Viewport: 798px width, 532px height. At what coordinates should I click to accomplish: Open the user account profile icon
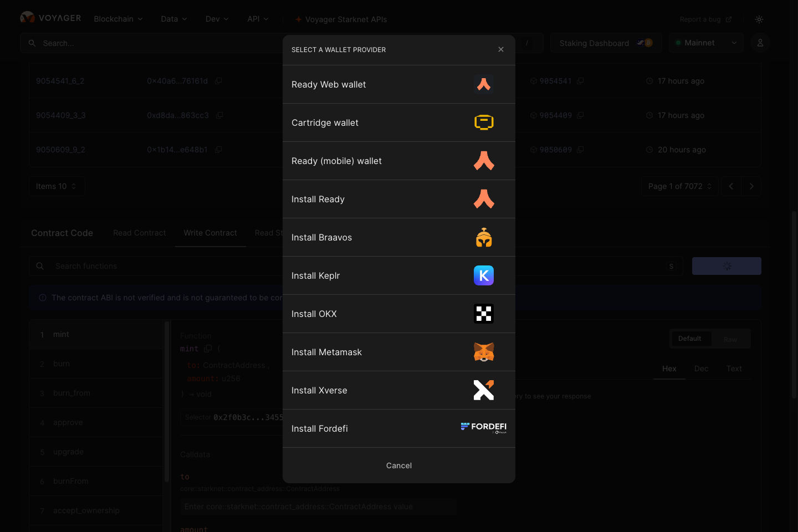click(x=760, y=43)
